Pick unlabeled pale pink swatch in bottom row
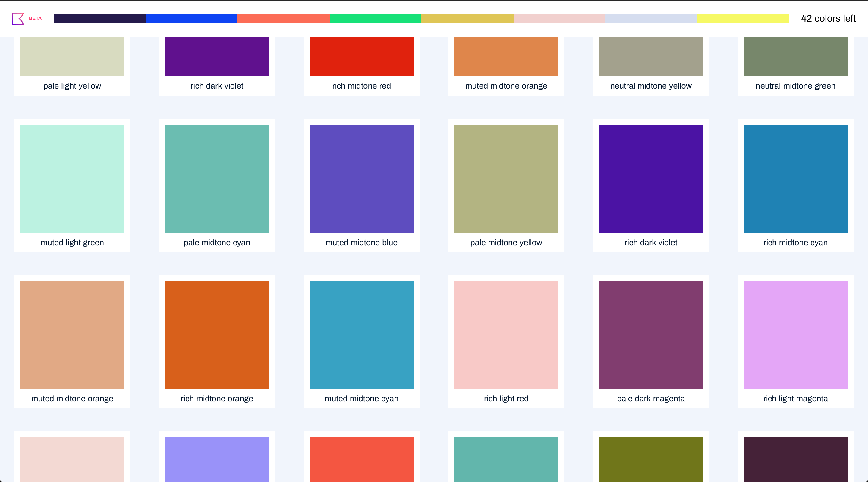The image size is (868, 482). (x=72, y=459)
